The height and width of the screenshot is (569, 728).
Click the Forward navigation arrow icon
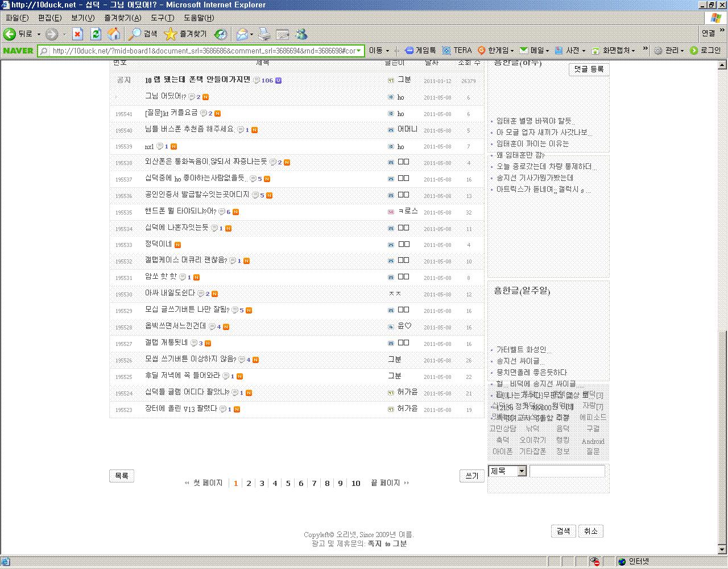tap(52, 34)
